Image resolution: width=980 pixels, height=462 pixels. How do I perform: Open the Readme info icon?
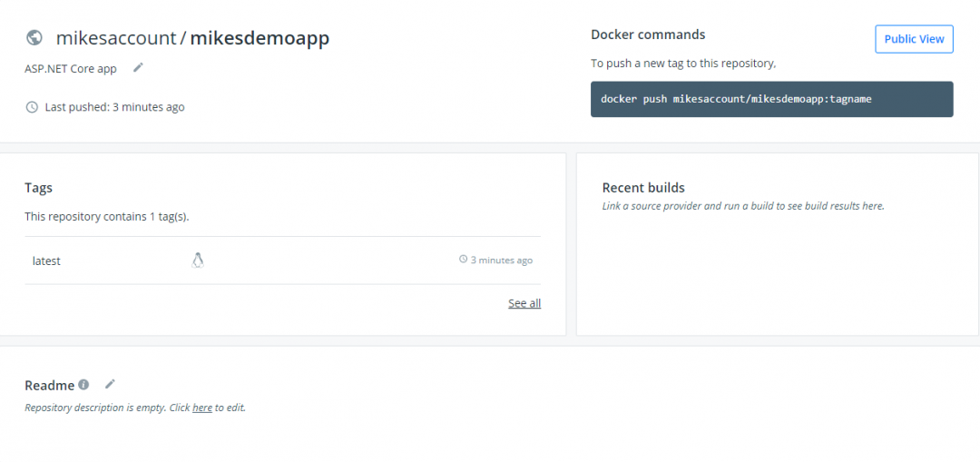(83, 385)
